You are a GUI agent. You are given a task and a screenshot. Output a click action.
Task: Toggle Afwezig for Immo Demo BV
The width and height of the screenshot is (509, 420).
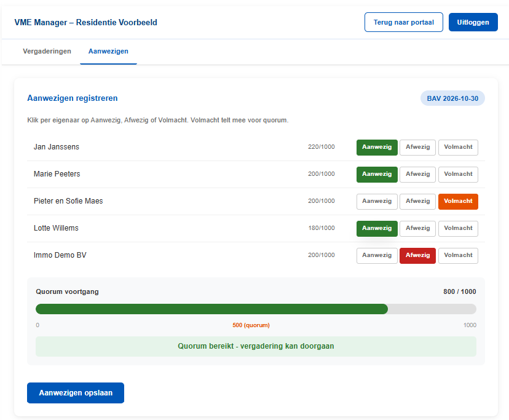(417, 256)
